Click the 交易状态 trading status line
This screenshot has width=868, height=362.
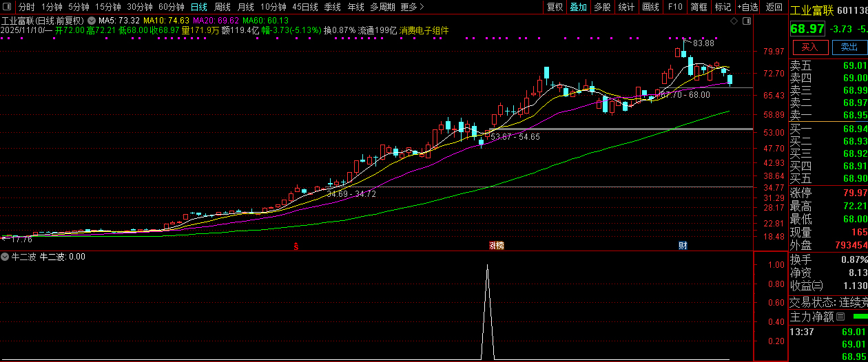click(x=828, y=302)
